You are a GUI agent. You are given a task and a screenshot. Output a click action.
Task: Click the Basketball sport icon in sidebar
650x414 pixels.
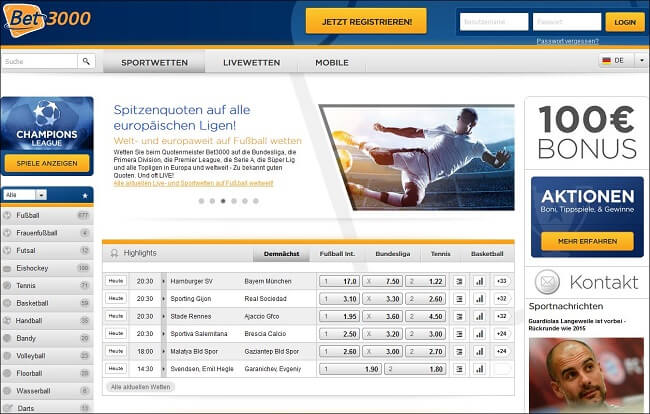[x=7, y=303]
